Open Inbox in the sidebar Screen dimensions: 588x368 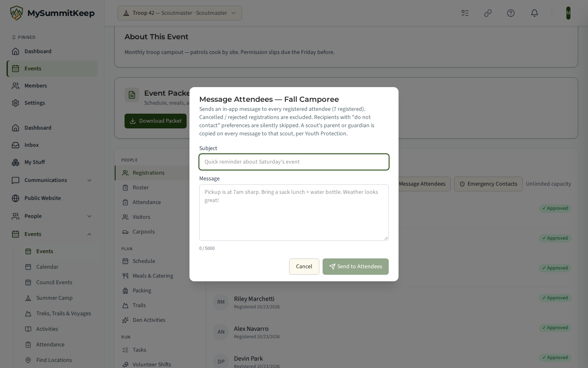point(52,145)
